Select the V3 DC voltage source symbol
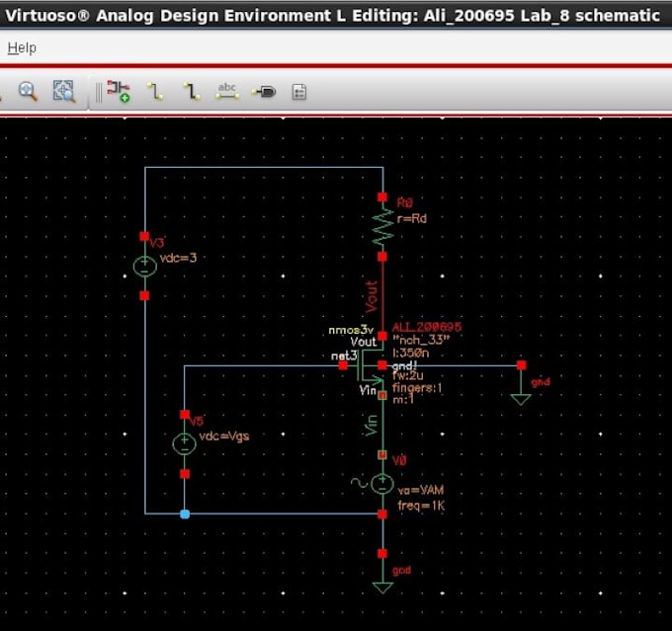The height and width of the screenshot is (631, 672). (145, 266)
